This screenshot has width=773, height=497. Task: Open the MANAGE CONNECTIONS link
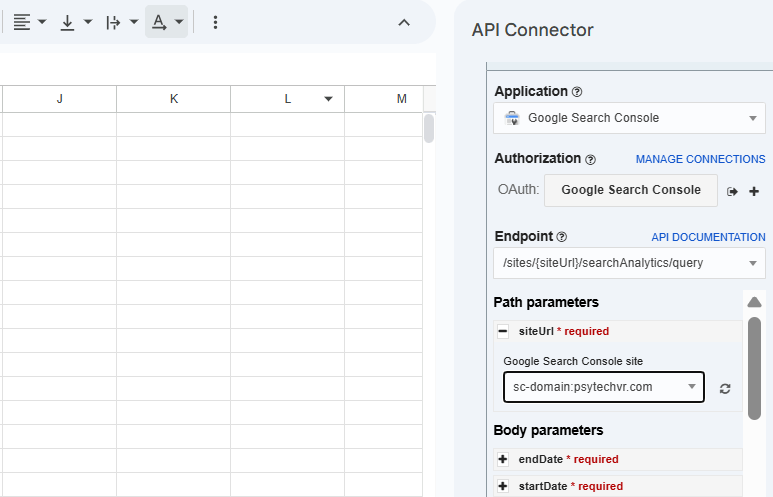pyautogui.click(x=700, y=159)
